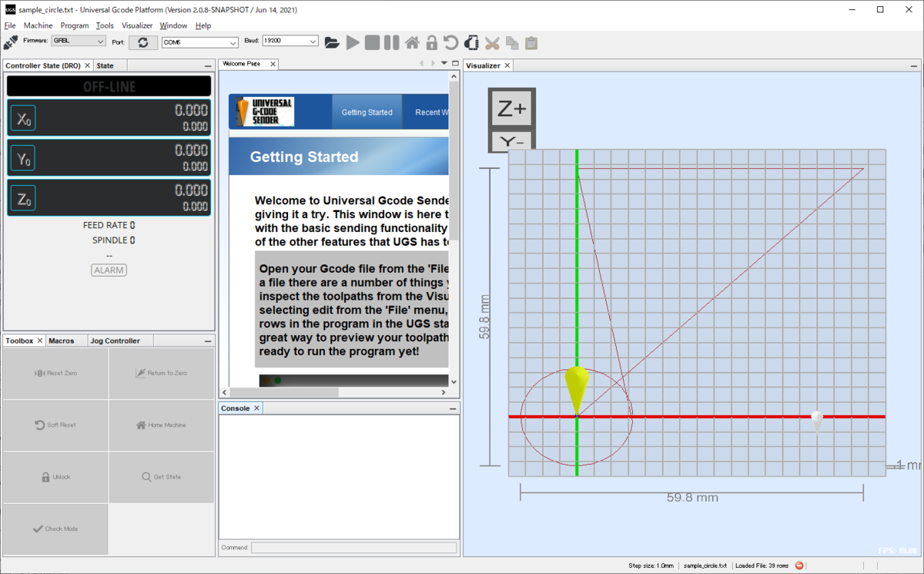
Task: Click the Y0 axis reset button
Action: (22, 158)
